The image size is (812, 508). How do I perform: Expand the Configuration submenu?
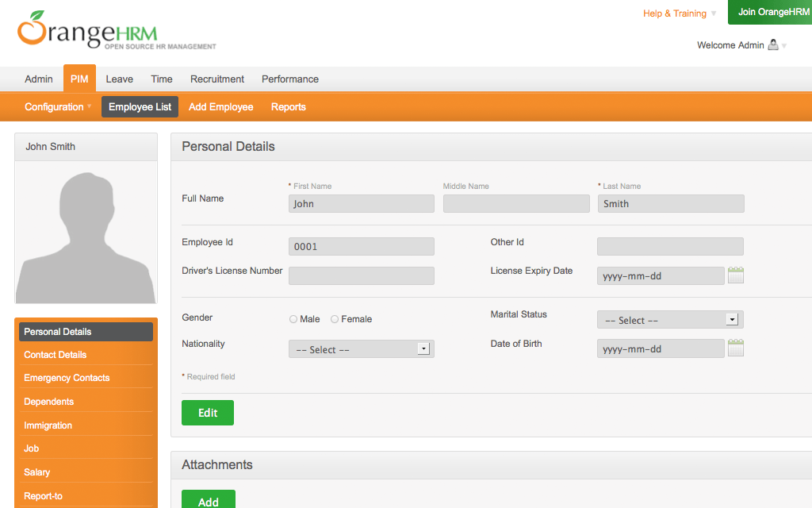click(x=57, y=107)
